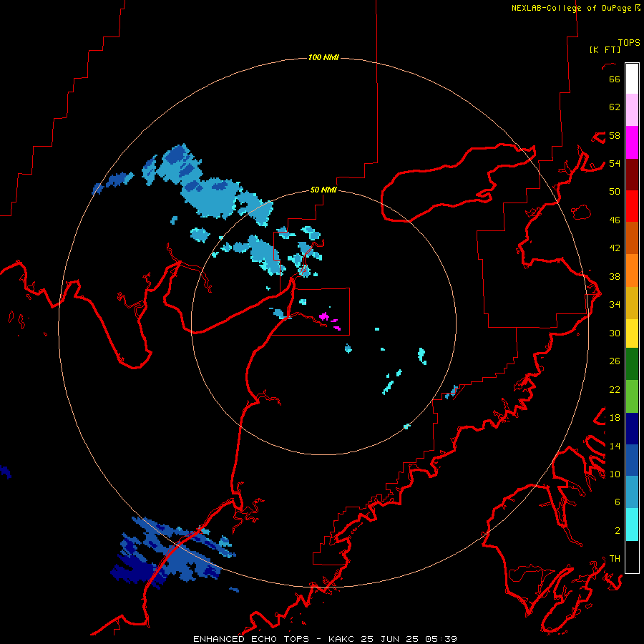Click the yellow 34 kft legend block
The height and width of the screenshot is (644, 644).
632,333
